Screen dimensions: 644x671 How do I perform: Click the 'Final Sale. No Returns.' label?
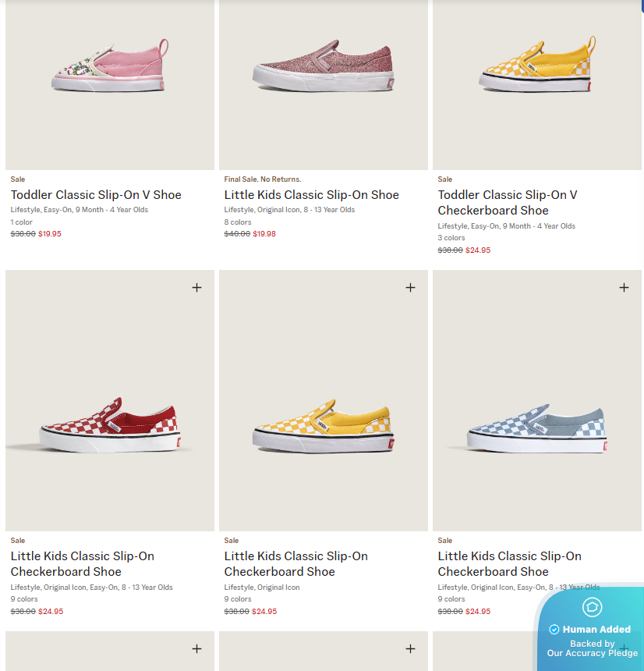pyautogui.click(x=262, y=179)
